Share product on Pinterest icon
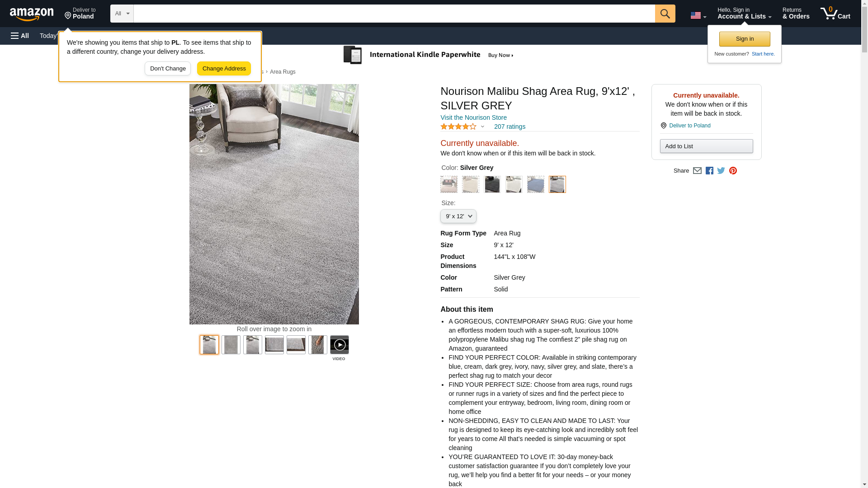This screenshot has height=488, width=868. 733,171
